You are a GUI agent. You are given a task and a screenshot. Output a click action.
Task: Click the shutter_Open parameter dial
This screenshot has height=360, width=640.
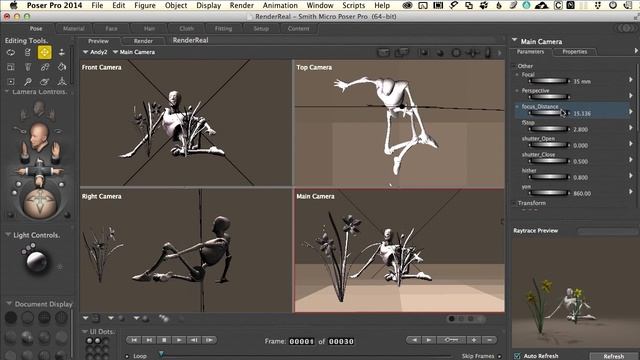pyautogui.click(x=549, y=145)
